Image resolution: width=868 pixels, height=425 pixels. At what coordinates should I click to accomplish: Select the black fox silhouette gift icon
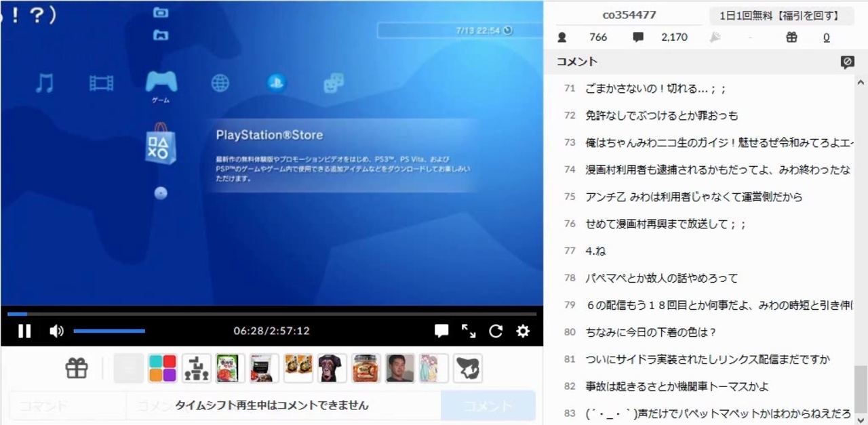(468, 368)
